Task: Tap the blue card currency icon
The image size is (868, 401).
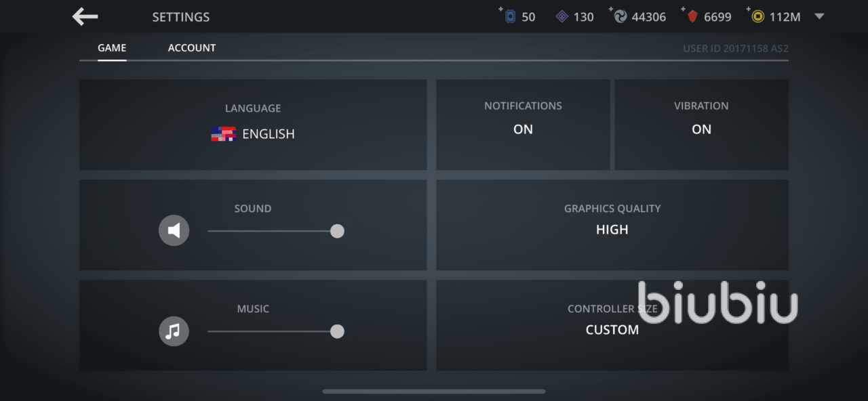Action: click(x=510, y=17)
